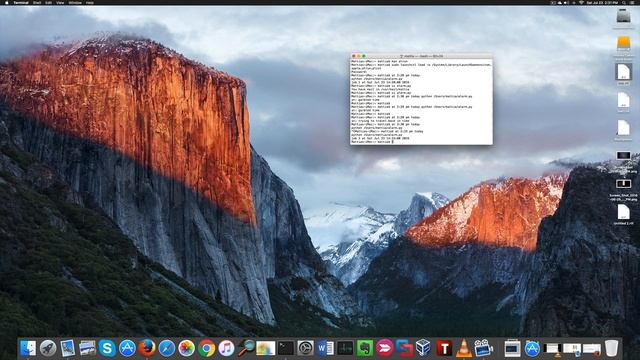This screenshot has height=360, width=640.
Task: Select the orange folder icon on desktop
Action: click(x=623, y=43)
